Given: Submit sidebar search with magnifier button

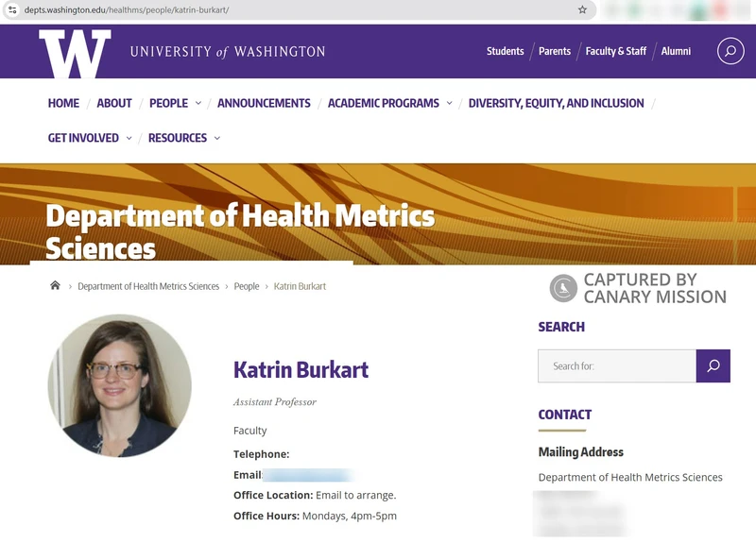Looking at the screenshot, I should coord(713,365).
